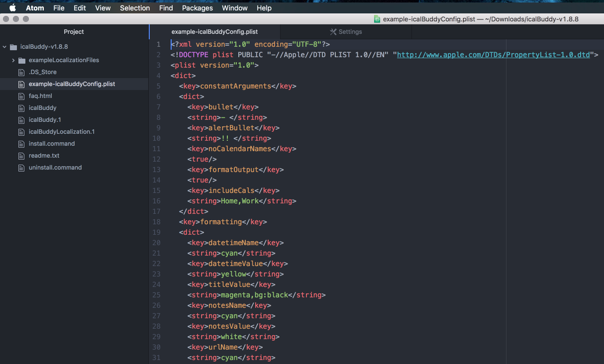Open the Atom application menu
604x364 pixels.
pos(35,7)
